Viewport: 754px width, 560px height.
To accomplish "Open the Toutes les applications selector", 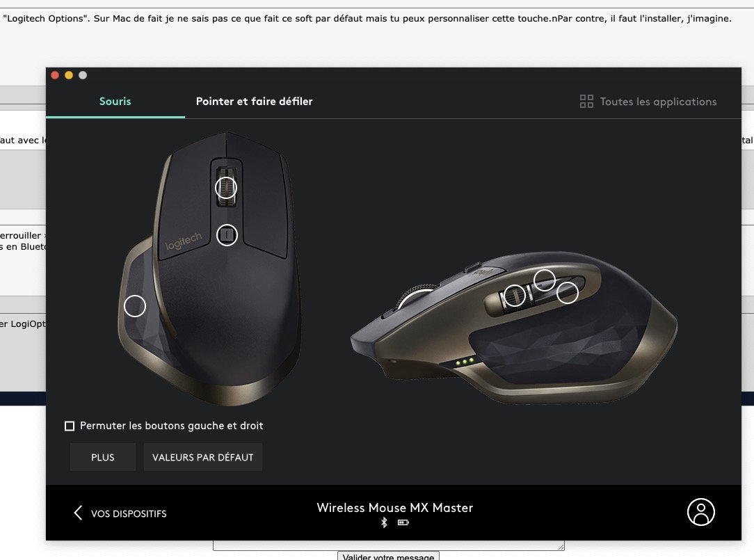I will [x=648, y=102].
